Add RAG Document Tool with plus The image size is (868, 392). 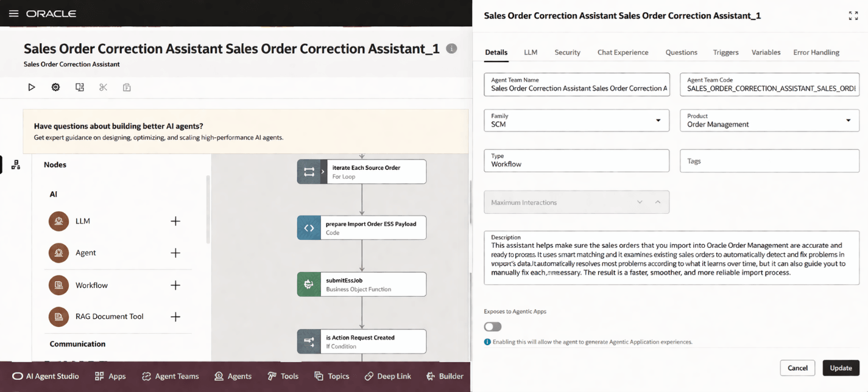[175, 317]
